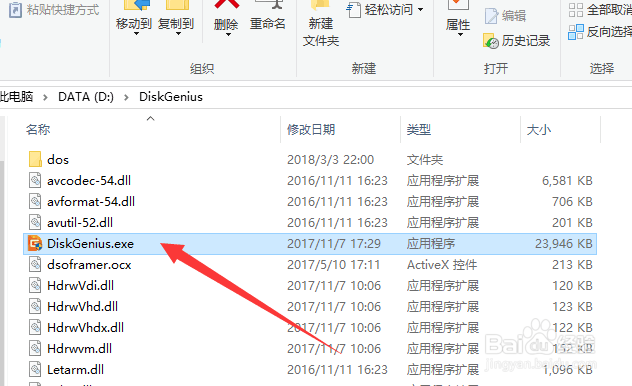Select the DiskGenius.exe file name
Viewport: 632px width, 386px height.
point(90,243)
